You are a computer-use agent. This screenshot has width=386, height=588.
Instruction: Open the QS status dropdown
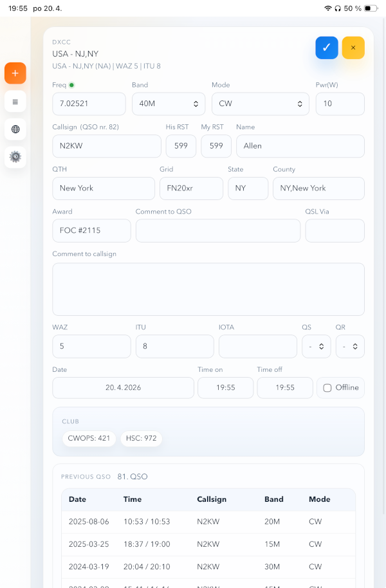[316, 347]
